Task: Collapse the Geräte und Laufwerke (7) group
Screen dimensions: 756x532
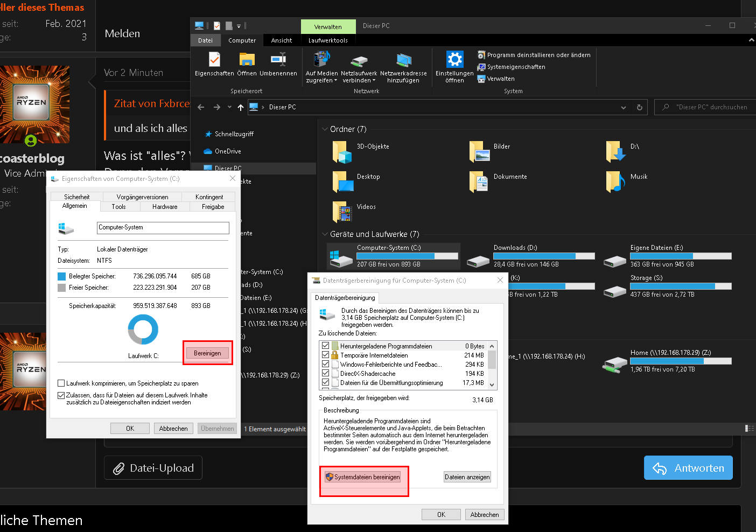Action: [x=325, y=234]
